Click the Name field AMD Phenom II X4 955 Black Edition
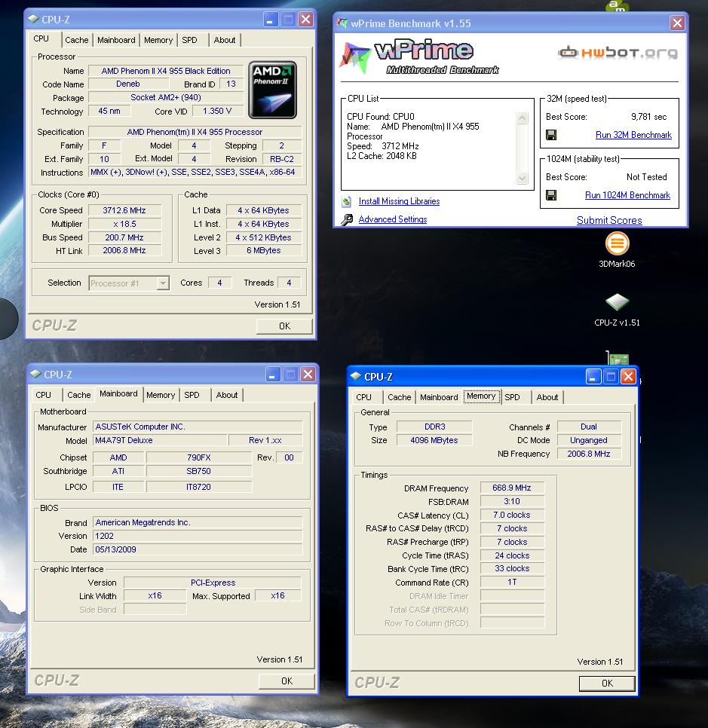The width and height of the screenshot is (708, 728). coord(166,71)
